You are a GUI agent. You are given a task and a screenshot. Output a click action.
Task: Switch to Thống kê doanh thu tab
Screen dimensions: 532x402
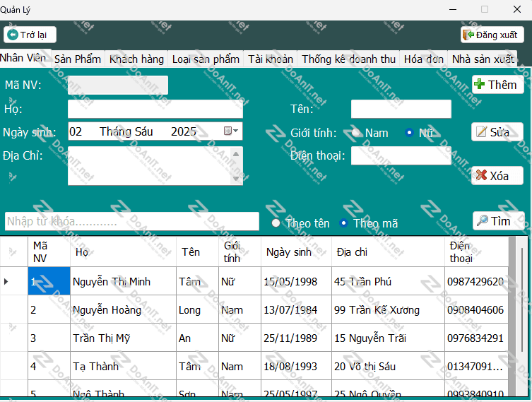tap(348, 59)
